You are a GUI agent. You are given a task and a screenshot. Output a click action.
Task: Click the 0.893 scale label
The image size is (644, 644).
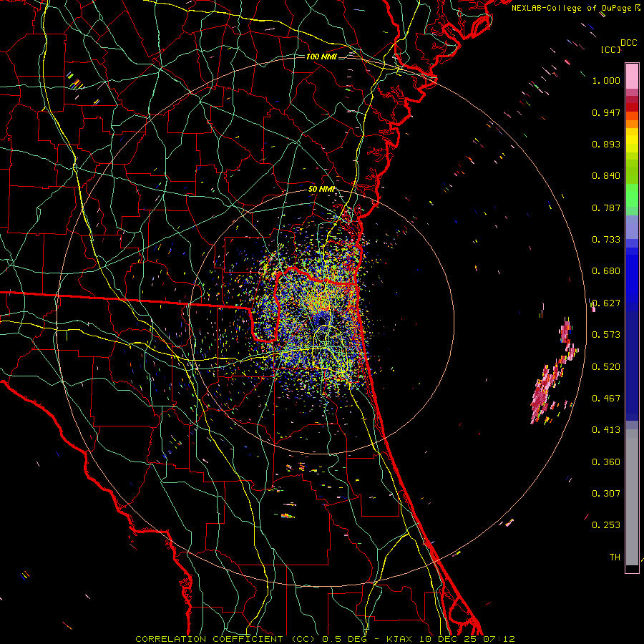(606, 144)
